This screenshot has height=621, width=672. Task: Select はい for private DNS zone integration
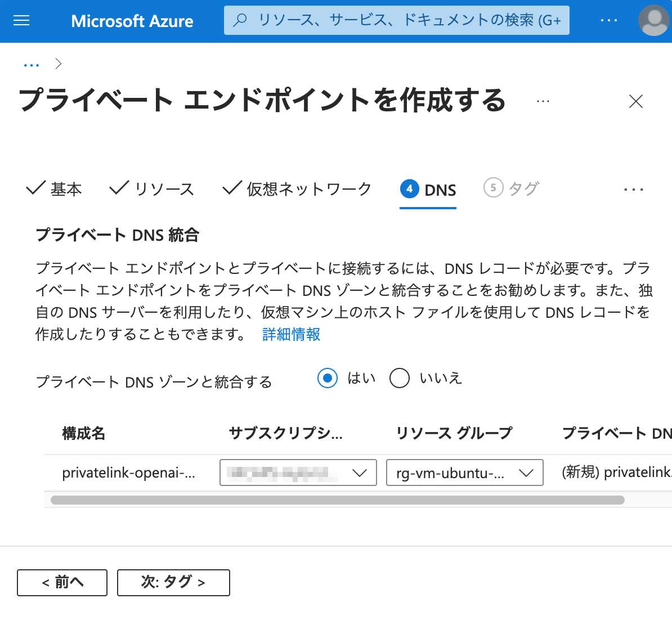[328, 378]
